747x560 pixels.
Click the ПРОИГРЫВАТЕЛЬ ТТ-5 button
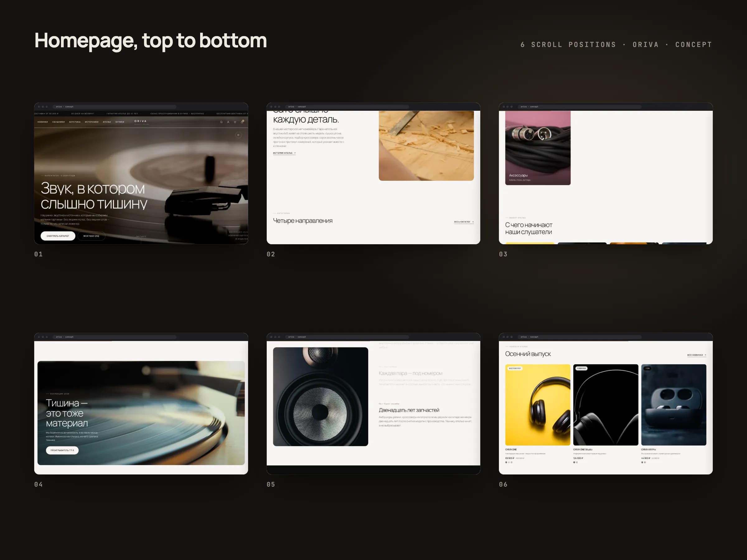62,450
